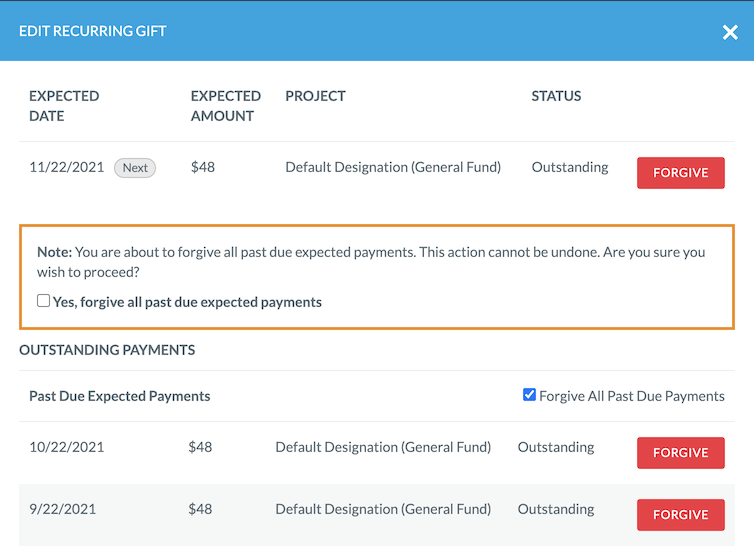Click the Outstanding Payments section heading
Screen dimensions: 754x548
click(107, 350)
